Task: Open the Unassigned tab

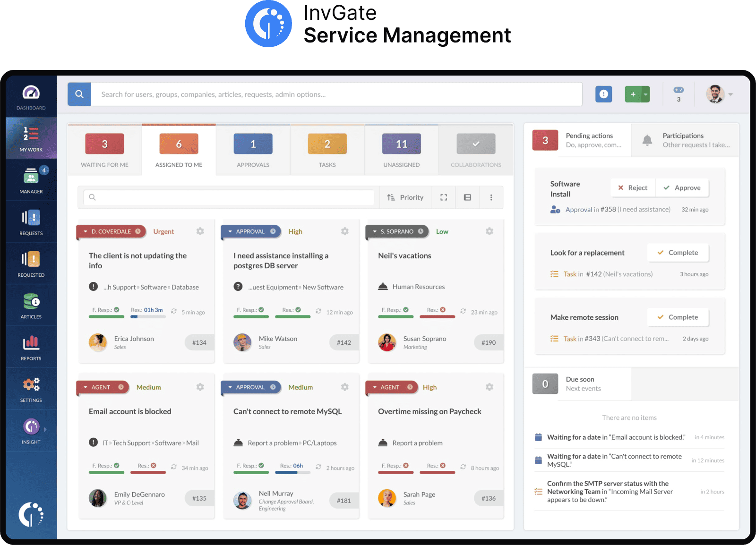Action: pos(401,150)
